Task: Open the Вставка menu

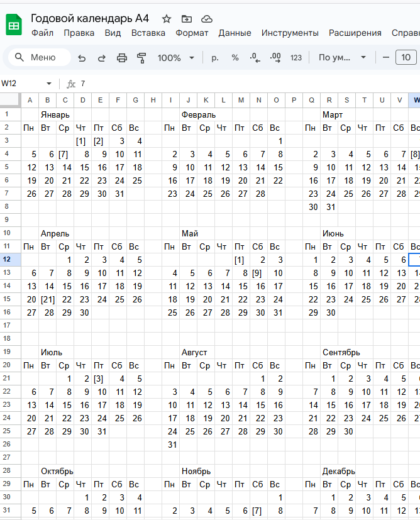Action: point(148,33)
